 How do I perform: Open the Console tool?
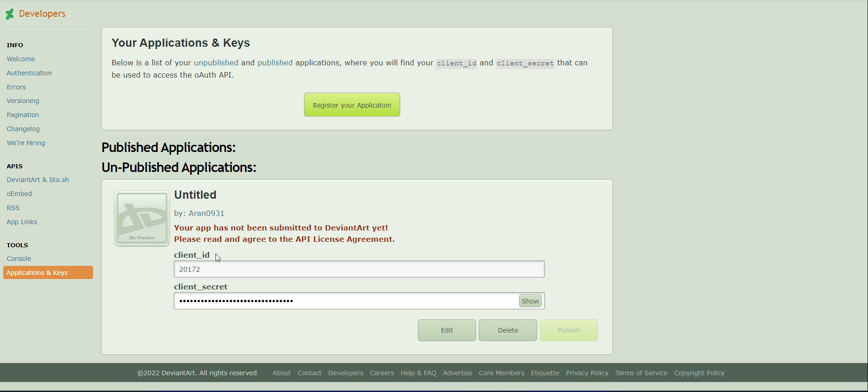tap(19, 259)
